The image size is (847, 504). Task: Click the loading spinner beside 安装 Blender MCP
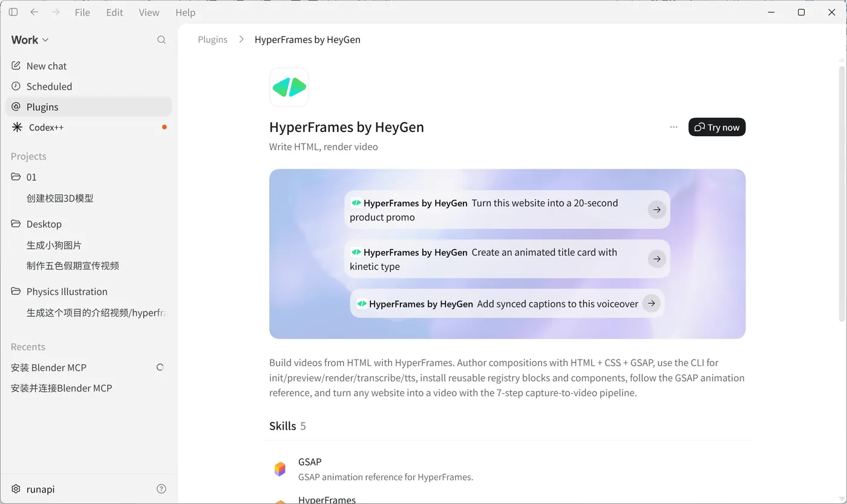point(160,367)
